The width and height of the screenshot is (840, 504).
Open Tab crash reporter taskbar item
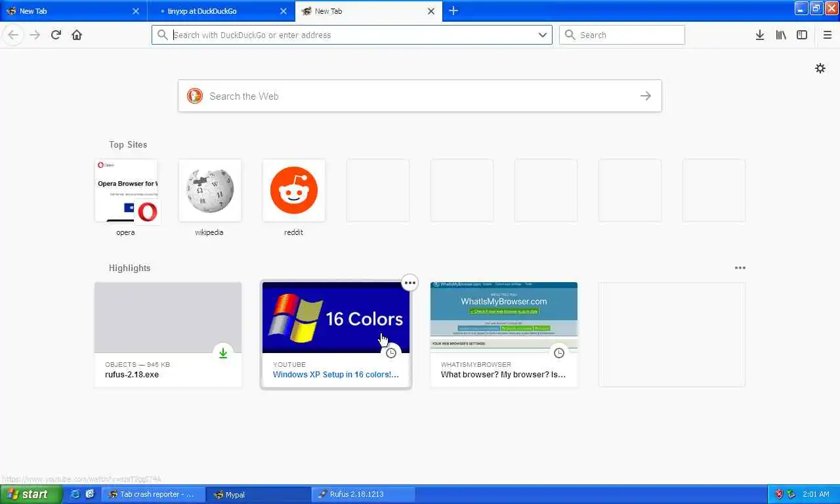point(154,494)
